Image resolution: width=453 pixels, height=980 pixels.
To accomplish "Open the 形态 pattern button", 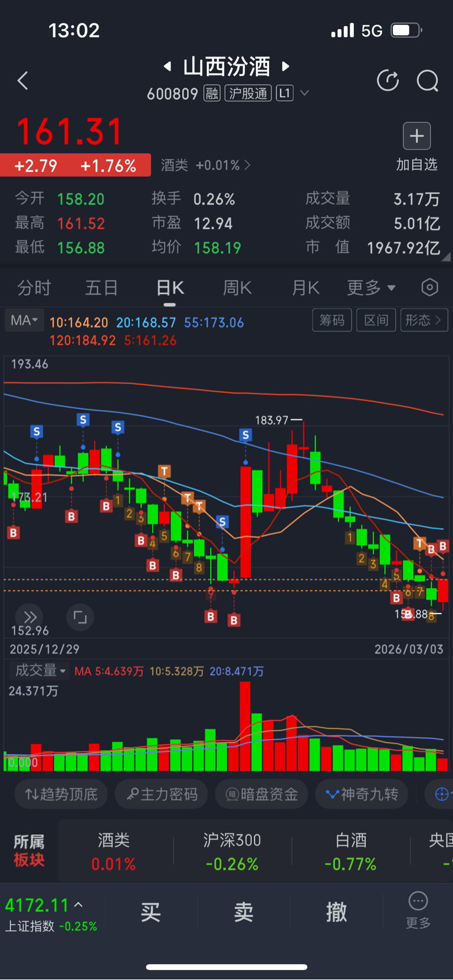I will 424,320.
